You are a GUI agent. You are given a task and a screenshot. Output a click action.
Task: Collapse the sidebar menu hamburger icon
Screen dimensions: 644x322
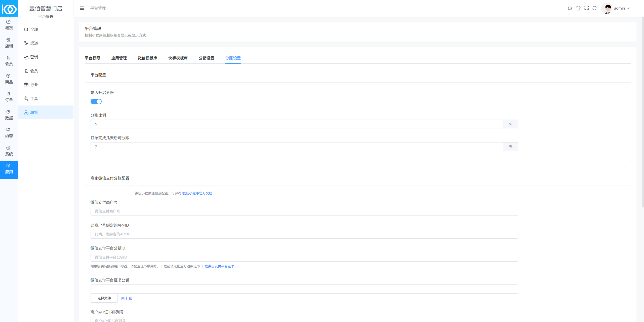pyautogui.click(x=82, y=8)
